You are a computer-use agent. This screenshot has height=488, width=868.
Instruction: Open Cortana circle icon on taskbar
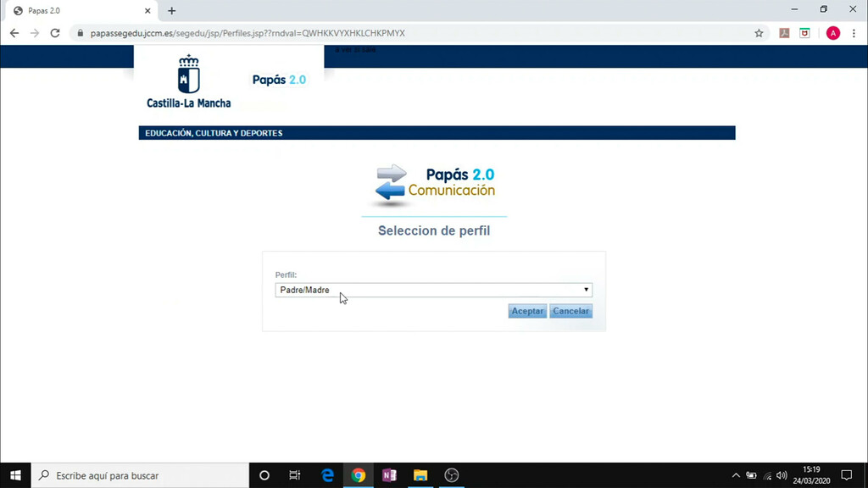coord(264,475)
